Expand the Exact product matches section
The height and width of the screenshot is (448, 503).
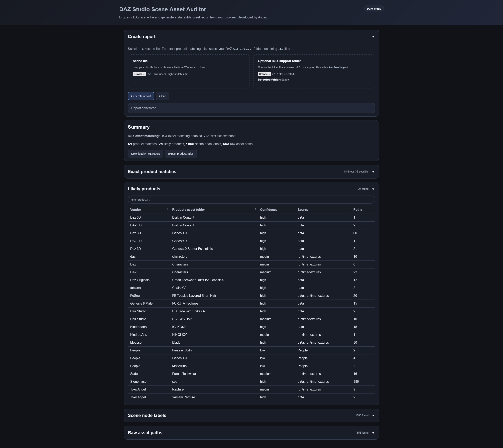coord(373,172)
